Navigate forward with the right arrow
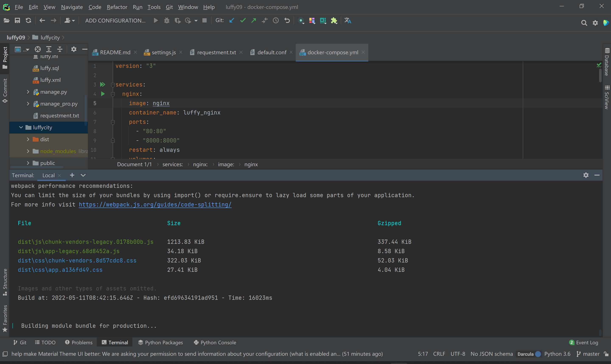This screenshot has height=364, width=611. click(x=53, y=21)
